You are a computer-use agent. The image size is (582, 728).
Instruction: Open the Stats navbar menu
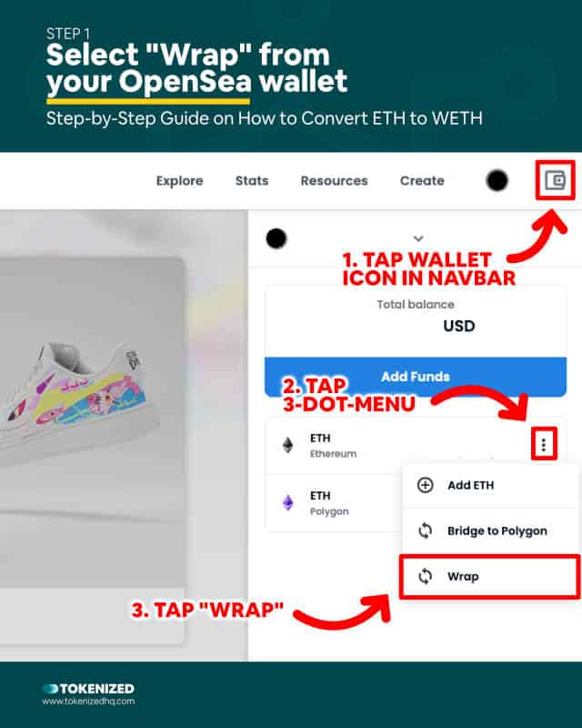[x=252, y=180]
